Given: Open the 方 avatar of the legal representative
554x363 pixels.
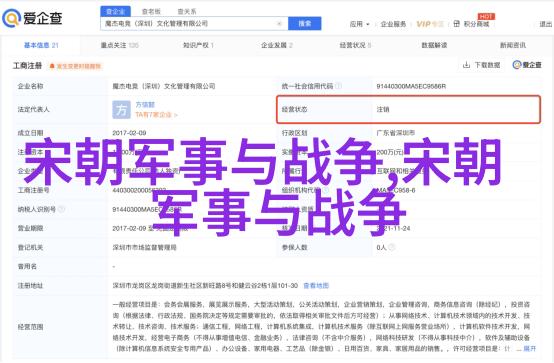Looking at the screenshot, I should click(x=122, y=110).
